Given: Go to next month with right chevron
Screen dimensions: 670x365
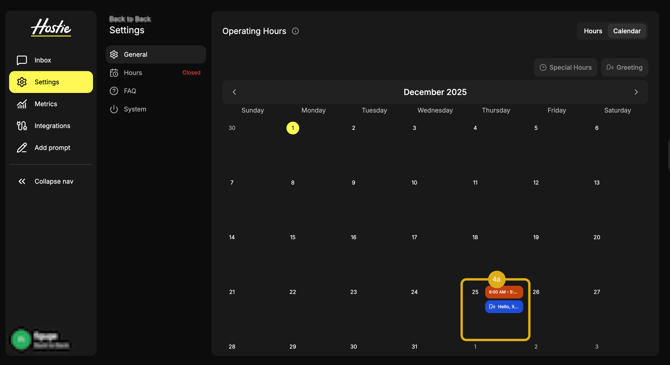Looking at the screenshot, I should pos(636,92).
